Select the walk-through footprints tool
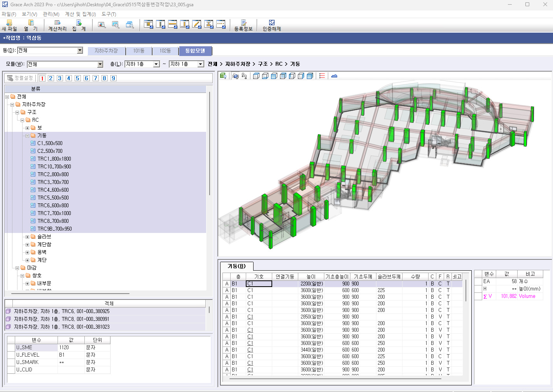 (x=244, y=76)
